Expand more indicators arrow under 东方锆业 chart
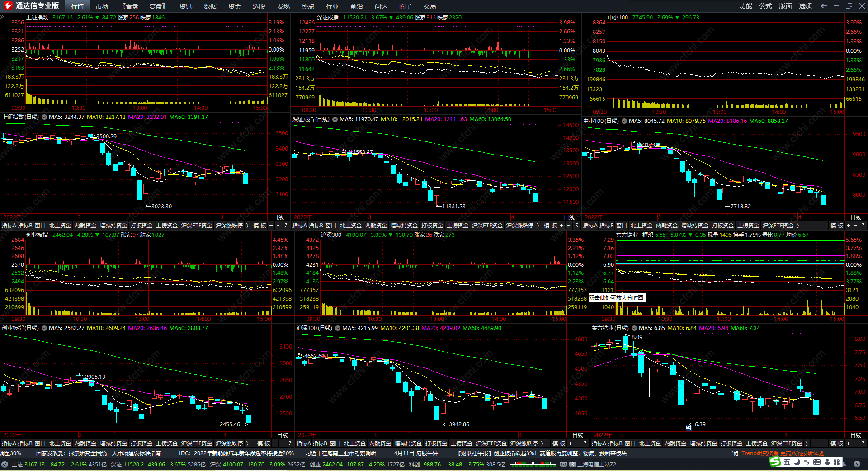This screenshot has width=868, height=471. click(807, 443)
